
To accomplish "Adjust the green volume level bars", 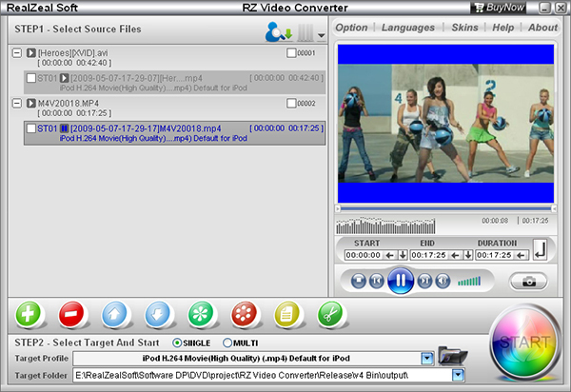I will (x=469, y=281).
